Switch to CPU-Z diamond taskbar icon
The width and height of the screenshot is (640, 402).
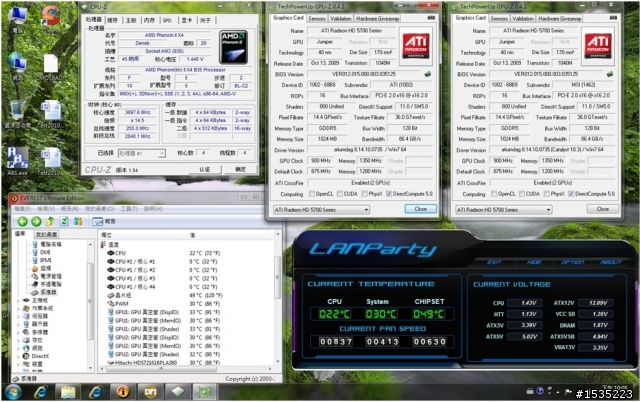click(178, 392)
